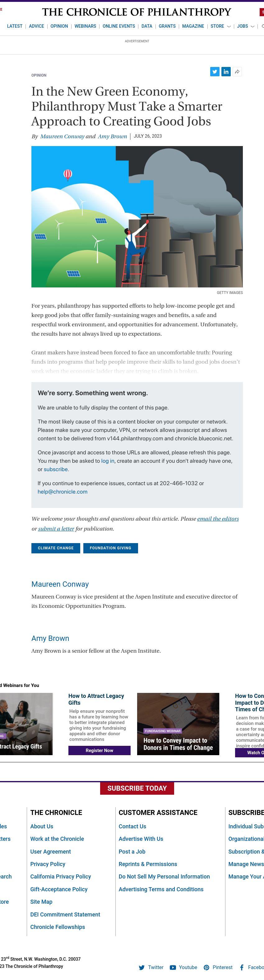
Task: Expand the Jobs dropdown chevron
Action: 252,27
